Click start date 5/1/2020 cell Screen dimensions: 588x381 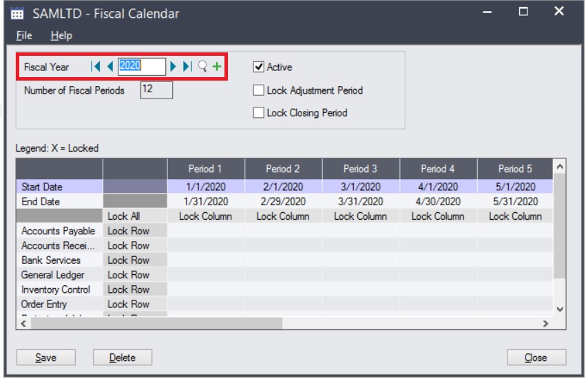pos(515,187)
